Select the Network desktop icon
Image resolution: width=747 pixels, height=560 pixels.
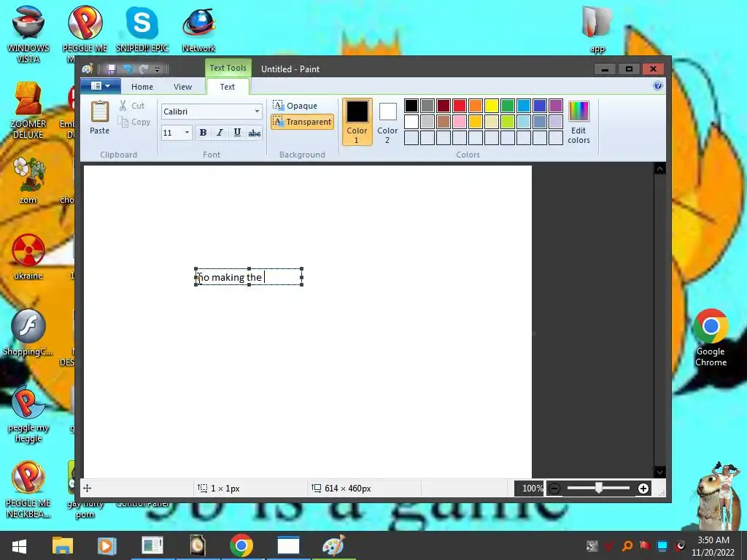[198, 29]
